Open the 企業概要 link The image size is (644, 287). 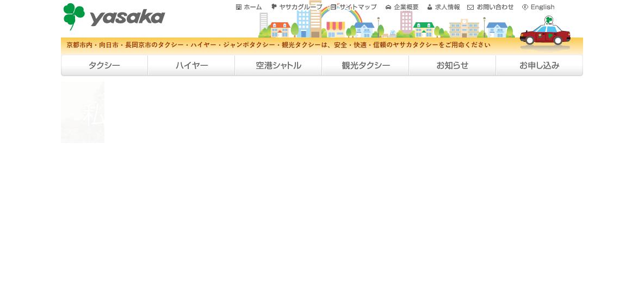406,7
